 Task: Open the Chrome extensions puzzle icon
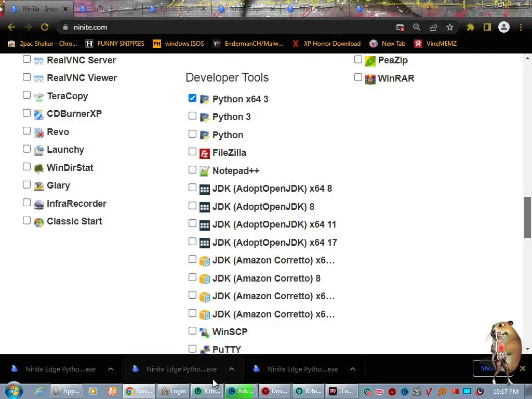point(470,27)
